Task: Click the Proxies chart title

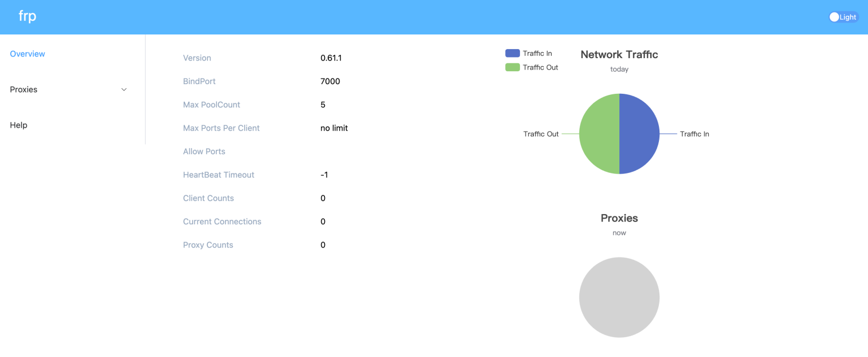Action: pos(619,217)
